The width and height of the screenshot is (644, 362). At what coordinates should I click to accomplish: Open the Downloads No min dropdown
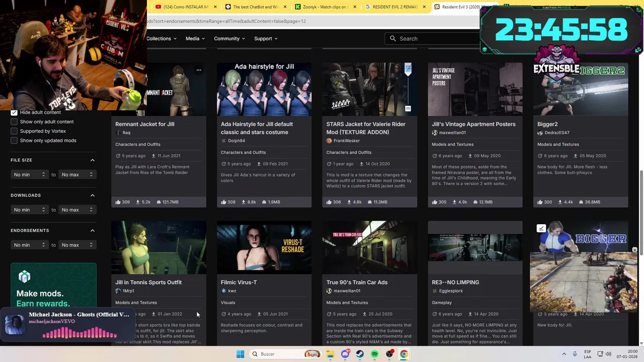[x=30, y=210]
